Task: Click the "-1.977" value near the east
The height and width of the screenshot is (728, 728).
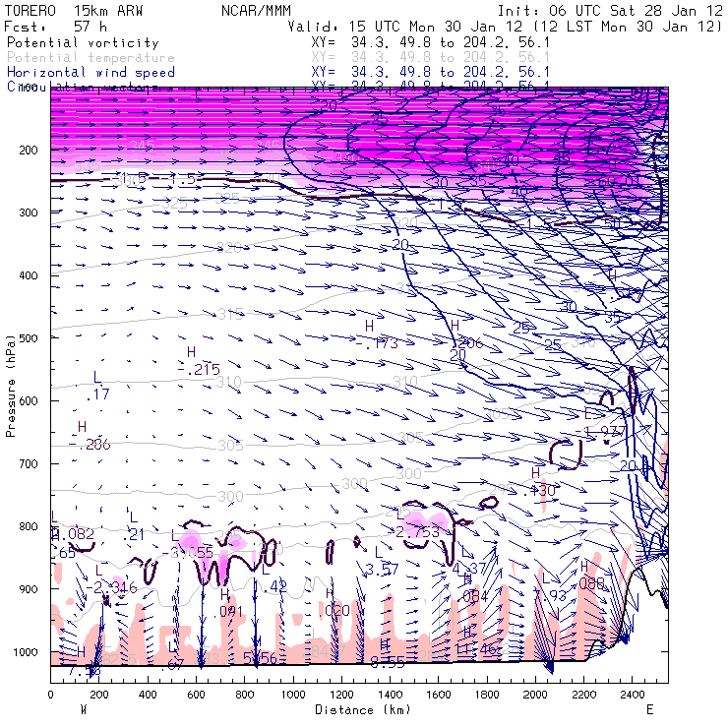Action: tap(600, 432)
